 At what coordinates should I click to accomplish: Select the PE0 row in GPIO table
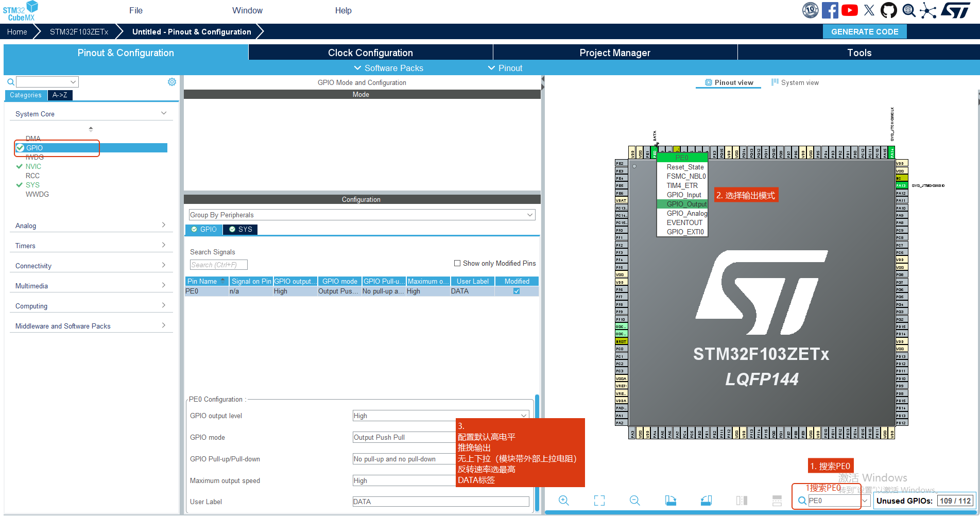(x=362, y=291)
